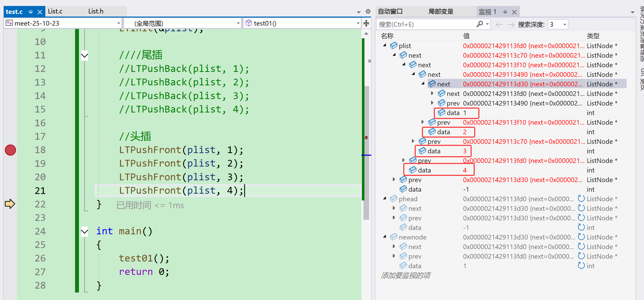
Task: Click the watch search magnifier icon
Action: [479, 24]
